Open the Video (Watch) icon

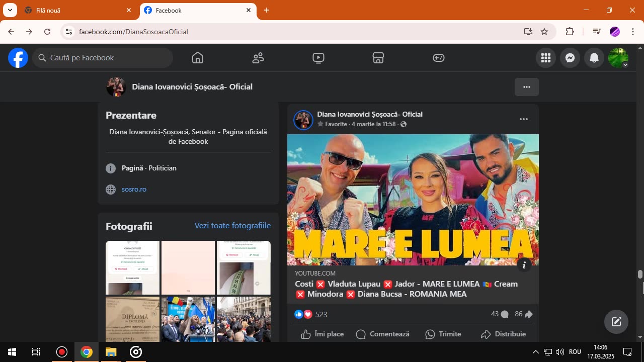pyautogui.click(x=318, y=58)
